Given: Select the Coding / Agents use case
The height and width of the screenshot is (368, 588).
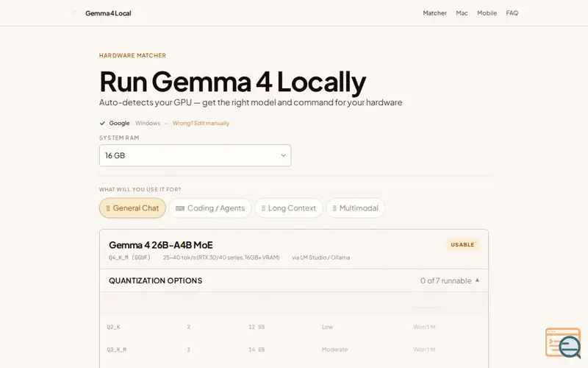Looking at the screenshot, I should click(x=210, y=208).
